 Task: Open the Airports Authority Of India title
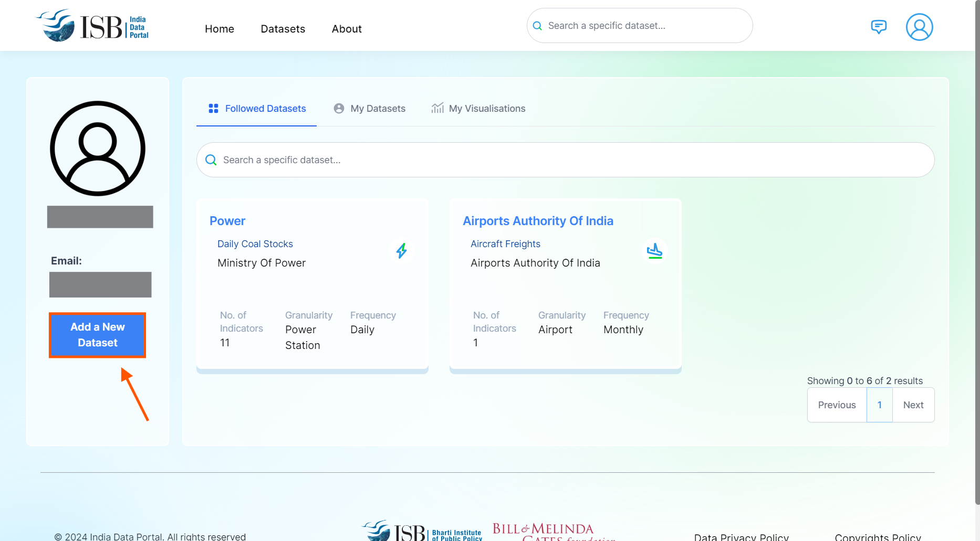coord(538,221)
